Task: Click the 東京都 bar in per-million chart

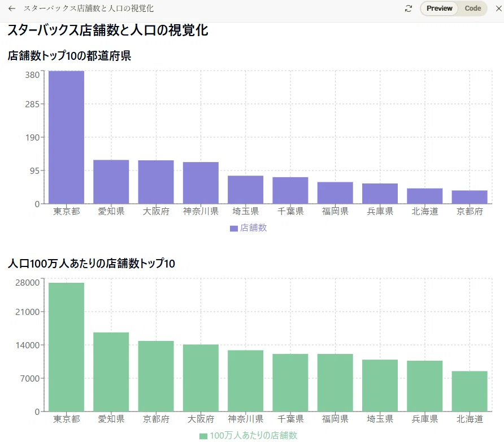Action: 66,347
